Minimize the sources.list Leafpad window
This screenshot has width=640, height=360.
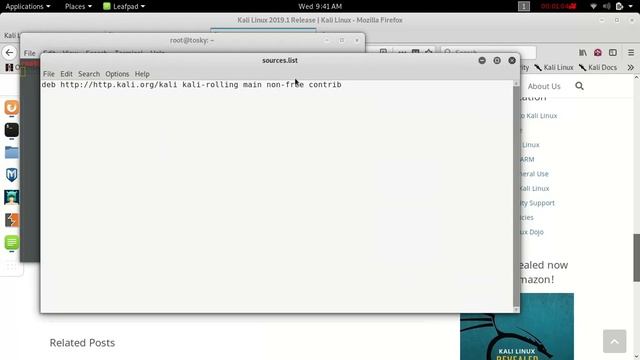pyautogui.click(x=482, y=60)
